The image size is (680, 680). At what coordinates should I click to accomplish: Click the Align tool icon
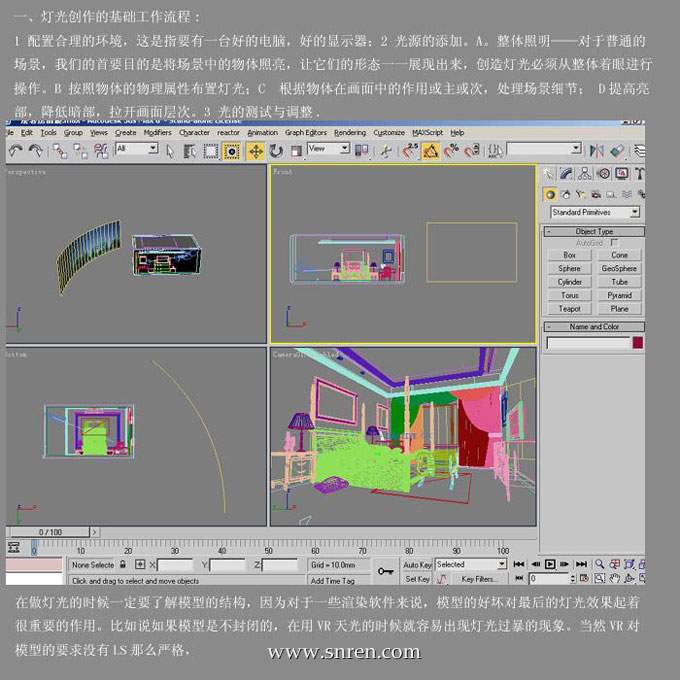coord(617,151)
